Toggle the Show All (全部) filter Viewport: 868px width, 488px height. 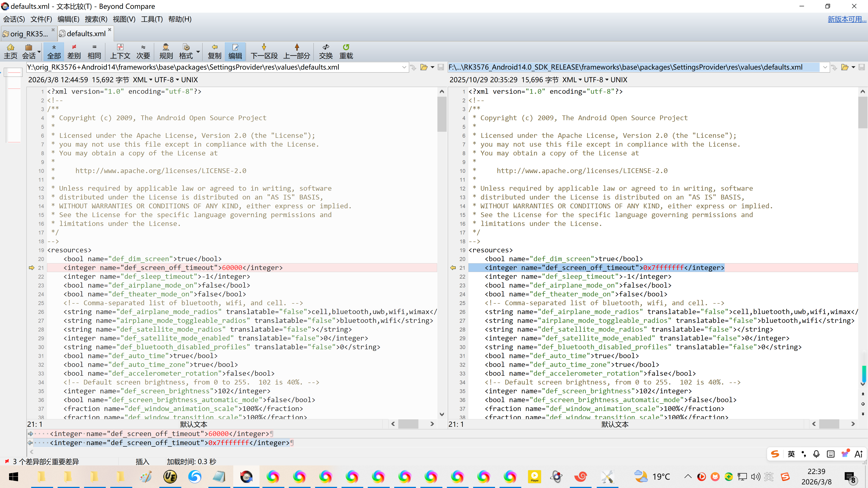coord(54,51)
